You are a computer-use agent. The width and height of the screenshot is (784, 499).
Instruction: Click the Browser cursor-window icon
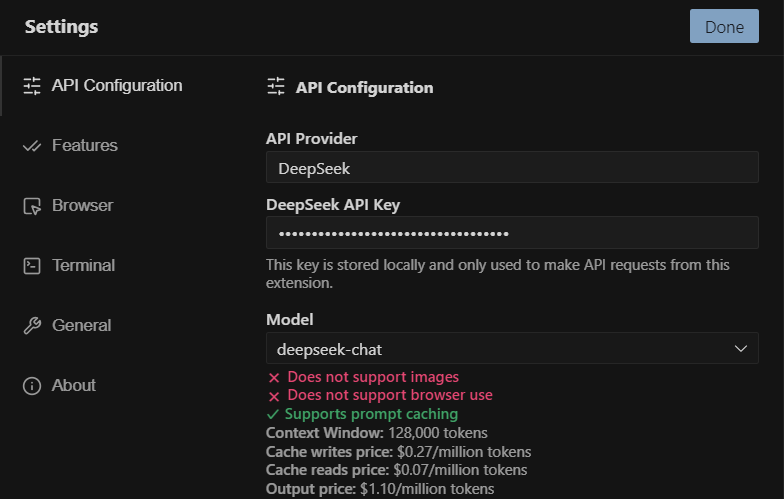tap(32, 206)
